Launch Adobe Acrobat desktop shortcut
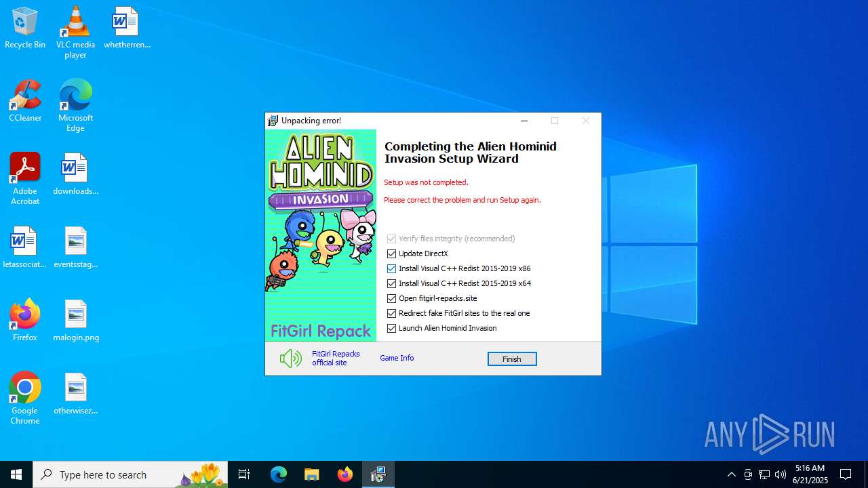 click(x=25, y=179)
